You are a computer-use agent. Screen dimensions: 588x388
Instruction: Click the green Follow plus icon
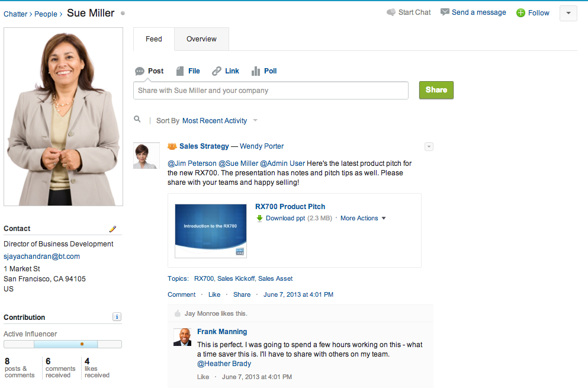pos(520,13)
